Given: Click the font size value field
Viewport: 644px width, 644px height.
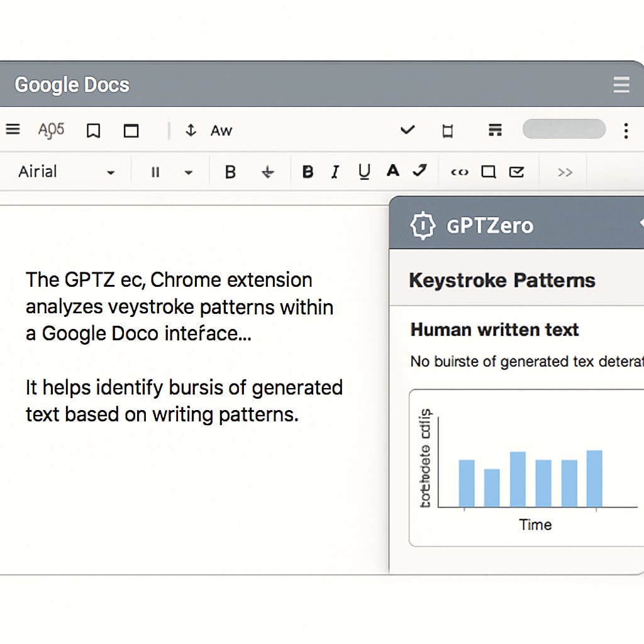Looking at the screenshot, I should pyautogui.click(x=155, y=172).
